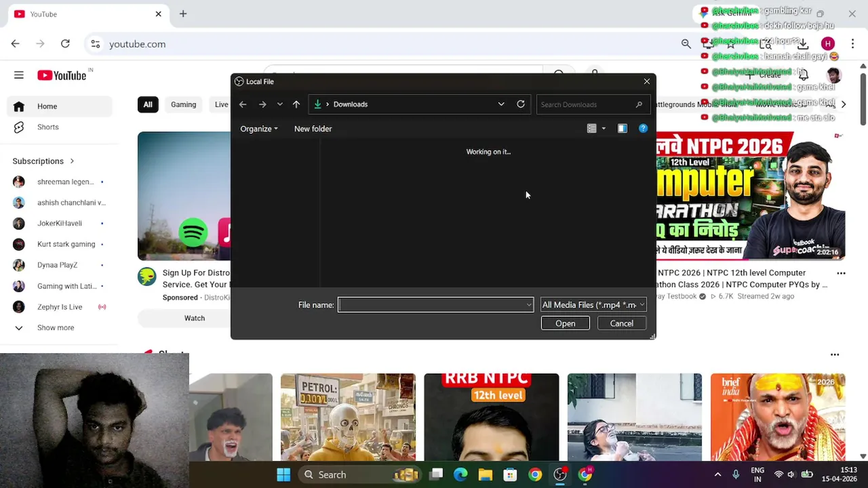Show next filter chips with right arrow
The image size is (868, 488).
pyautogui.click(x=843, y=104)
